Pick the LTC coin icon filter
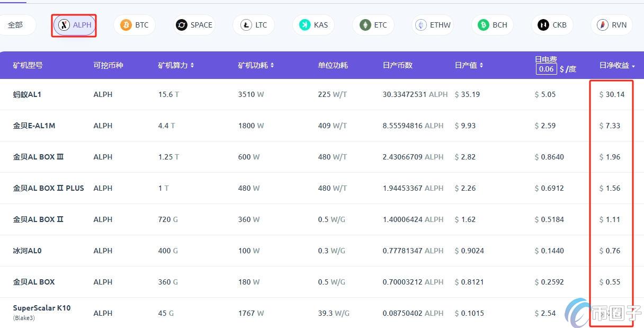The width and height of the screenshot is (644, 328). click(x=246, y=25)
